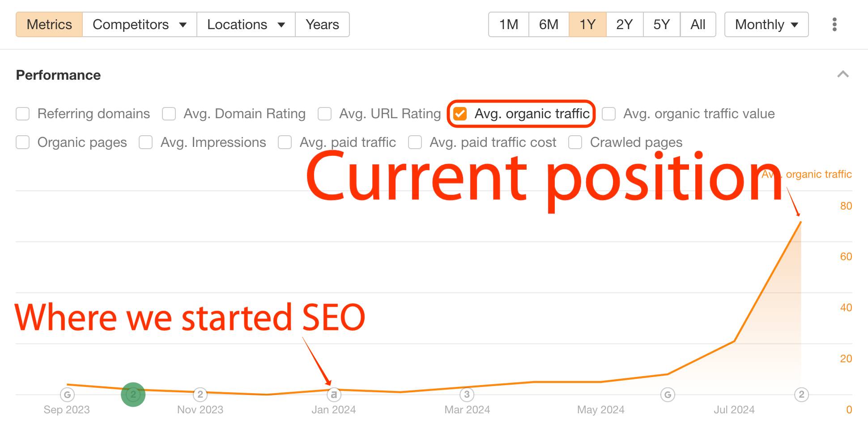The width and height of the screenshot is (868, 429).
Task: Click the 'a' marker above Jan 2024
Action: coord(334,395)
